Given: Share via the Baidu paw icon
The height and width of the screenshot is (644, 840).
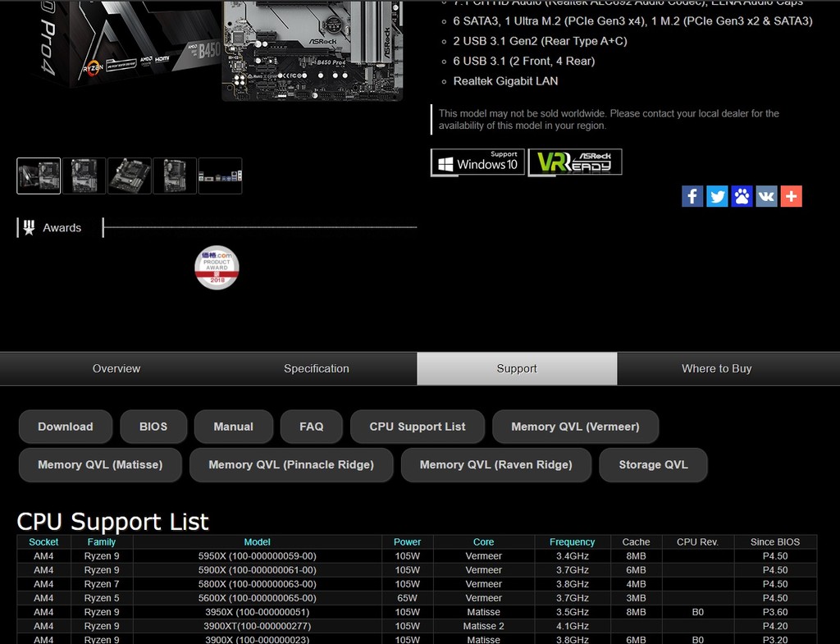Looking at the screenshot, I should point(742,196).
